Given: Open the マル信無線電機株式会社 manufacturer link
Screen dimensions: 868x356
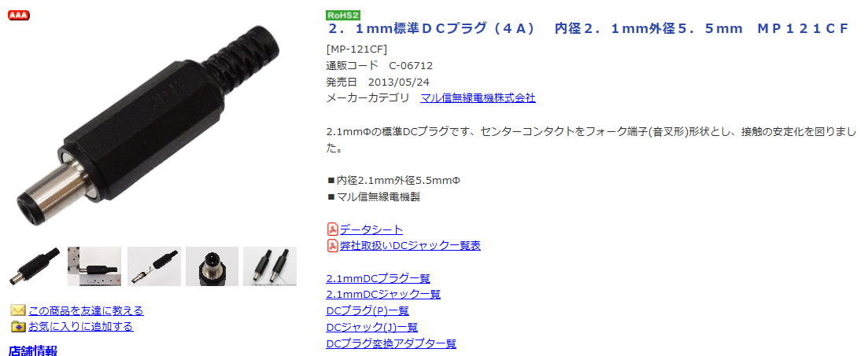Looking at the screenshot, I should [478, 98].
